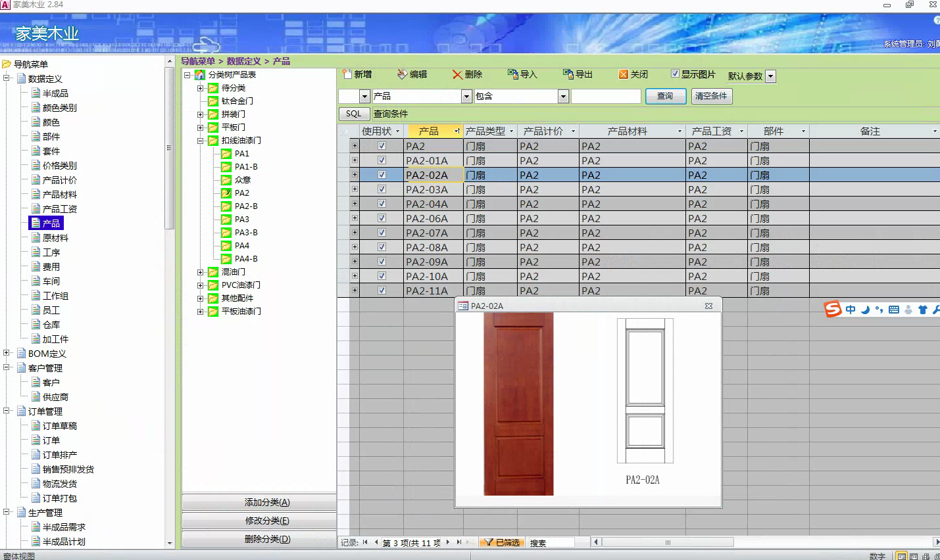Toggle 使用状 checkbox for row PA2-11A
This screenshot has width=940, height=560.
coord(382,291)
